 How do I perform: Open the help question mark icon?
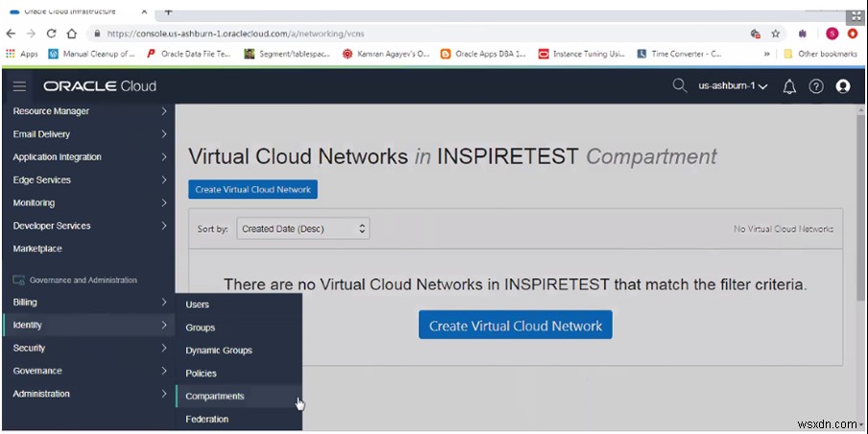tap(816, 86)
